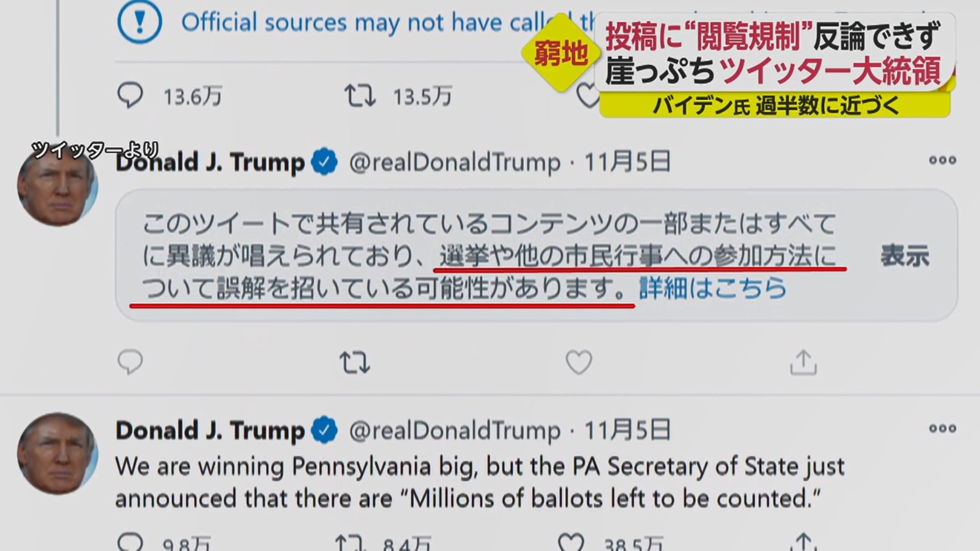Open three-dot menu on Pennsylvania tweet
The height and width of the screenshot is (551, 980).
point(942,428)
